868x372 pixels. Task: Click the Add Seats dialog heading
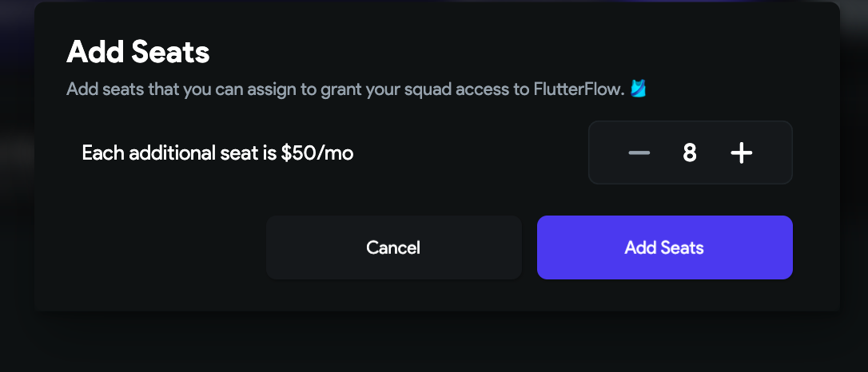point(137,53)
